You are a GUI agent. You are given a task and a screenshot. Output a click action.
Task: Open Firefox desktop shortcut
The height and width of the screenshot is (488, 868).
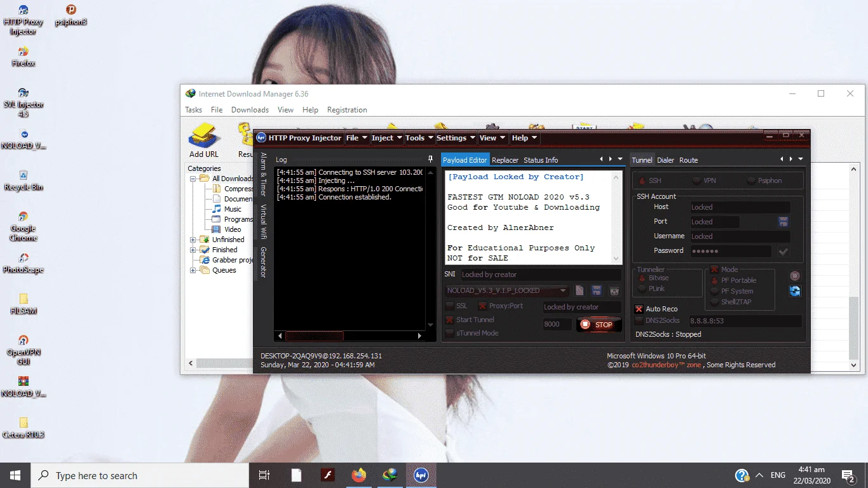24,56
